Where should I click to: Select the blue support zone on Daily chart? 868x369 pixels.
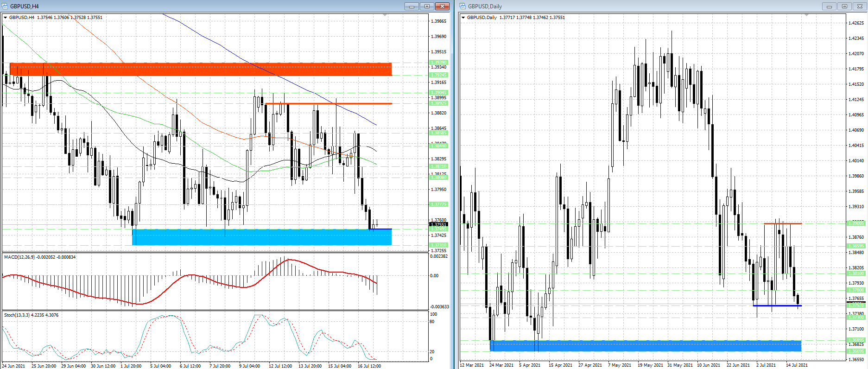point(645,346)
